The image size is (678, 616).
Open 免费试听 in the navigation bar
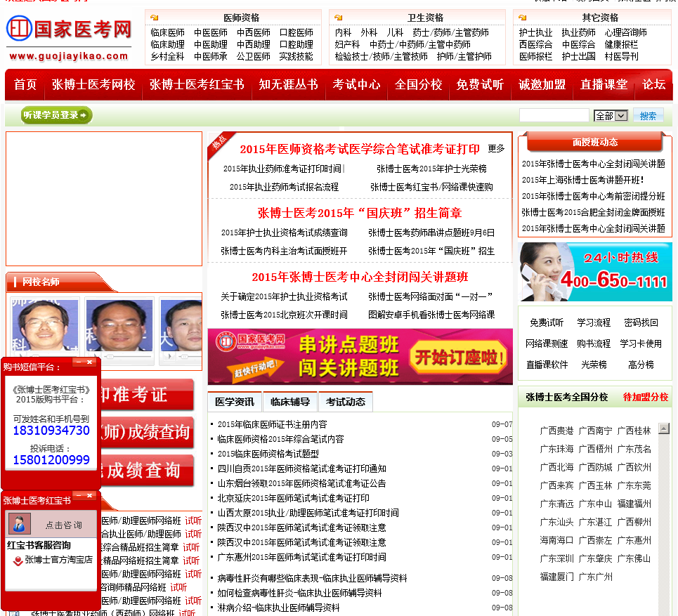(x=480, y=84)
